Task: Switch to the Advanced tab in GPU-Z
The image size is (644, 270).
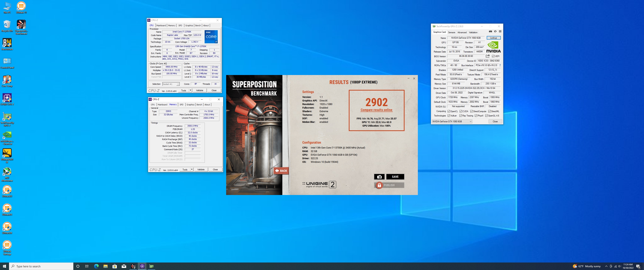Action: (x=462, y=32)
